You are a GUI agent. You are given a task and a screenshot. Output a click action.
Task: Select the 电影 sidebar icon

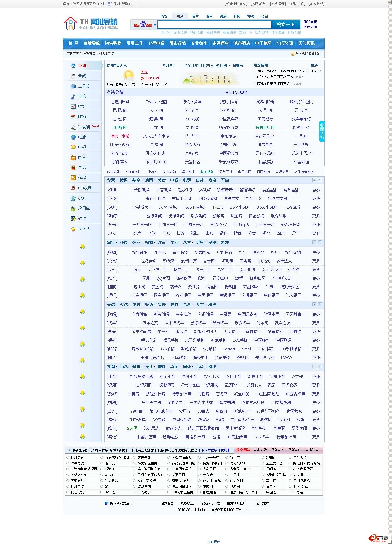point(73,137)
